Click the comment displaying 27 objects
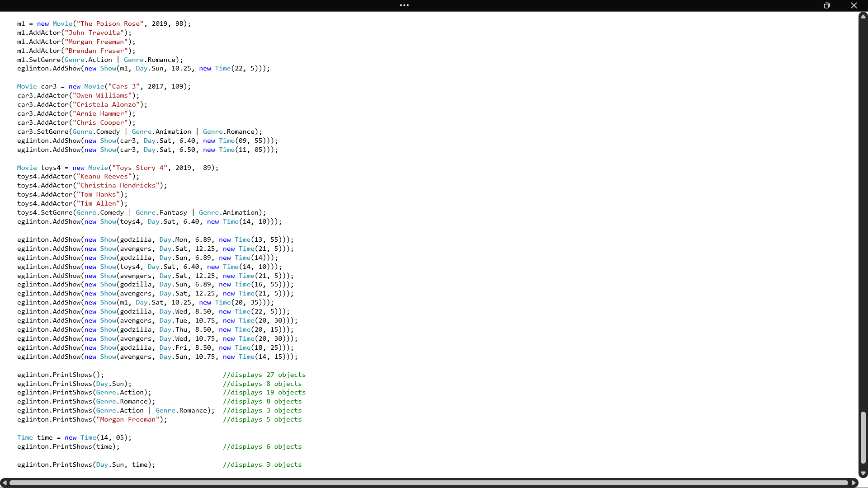 pos(264,375)
